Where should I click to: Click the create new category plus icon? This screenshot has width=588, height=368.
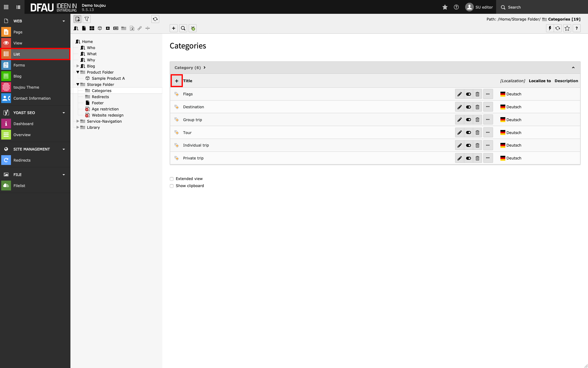[x=177, y=81]
